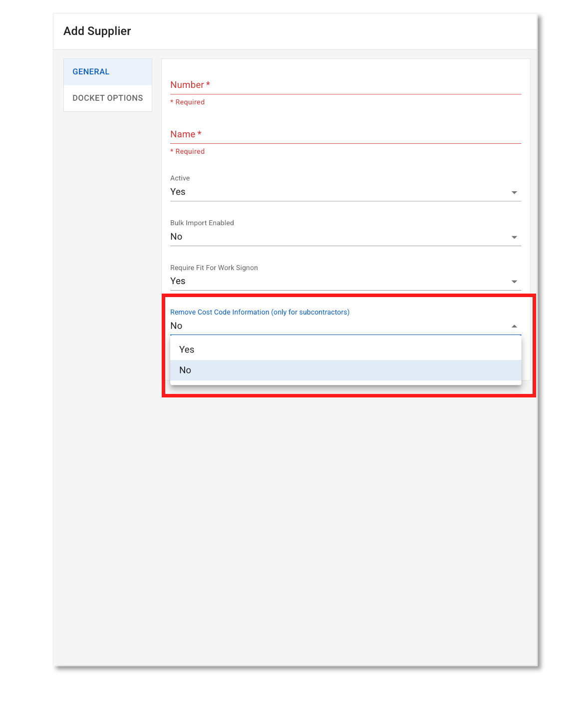Click the Bulk Import Enabled arrow icon
The height and width of the screenshot is (701, 588).
click(x=514, y=237)
